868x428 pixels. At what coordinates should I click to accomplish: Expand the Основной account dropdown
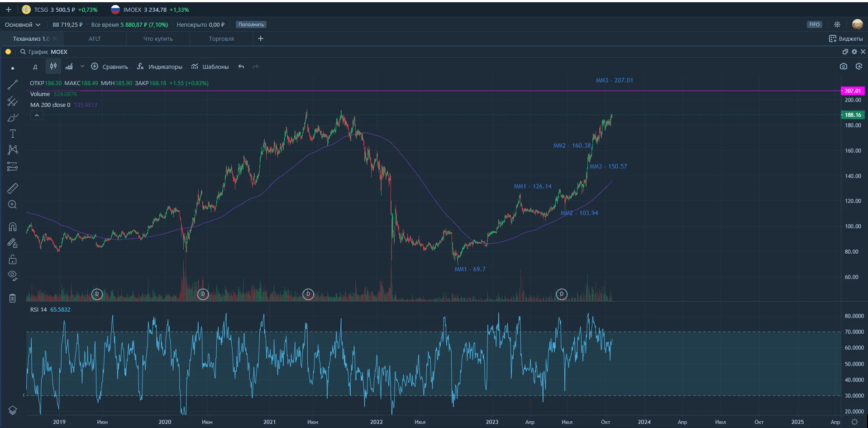tap(23, 24)
